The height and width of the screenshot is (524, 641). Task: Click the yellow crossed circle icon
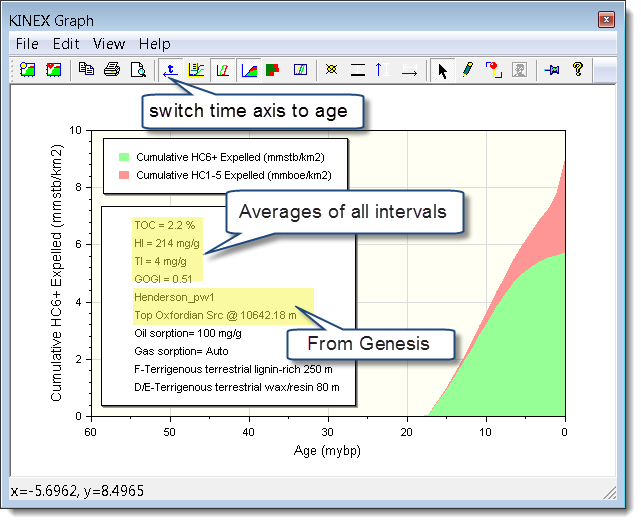[x=332, y=69]
